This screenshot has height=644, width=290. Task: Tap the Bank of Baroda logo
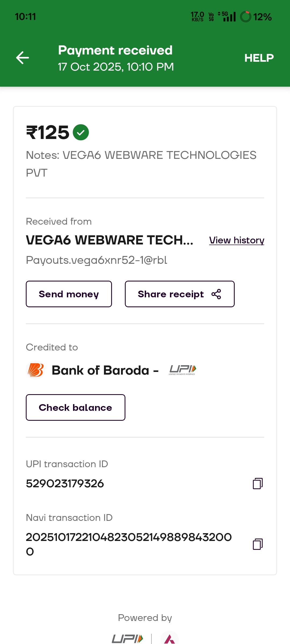click(x=36, y=370)
